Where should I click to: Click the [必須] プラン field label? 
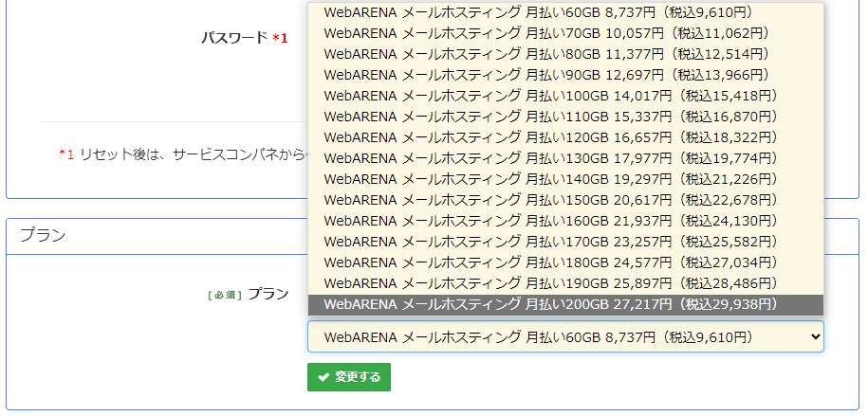pos(248,295)
